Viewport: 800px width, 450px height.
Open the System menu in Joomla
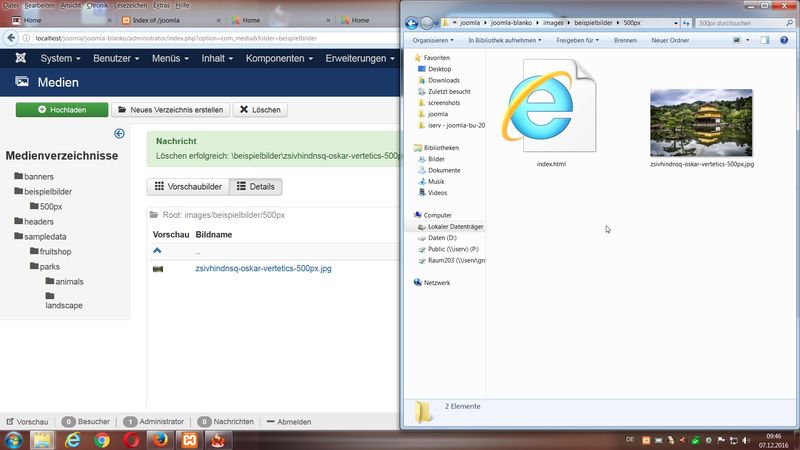(x=60, y=58)
